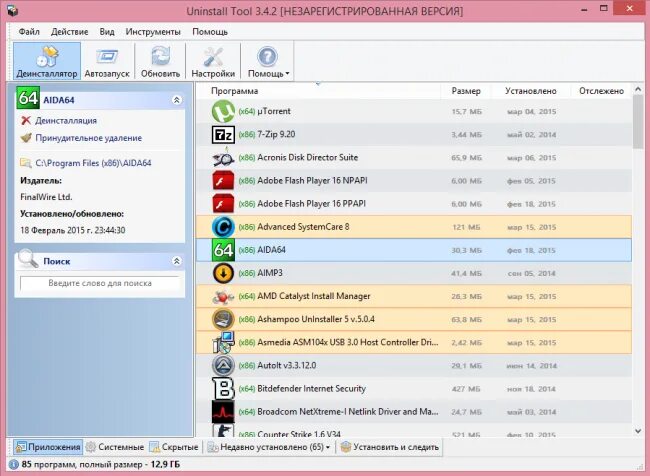Click publisher name FinalWire Ltd.

(x=46, y=197)
